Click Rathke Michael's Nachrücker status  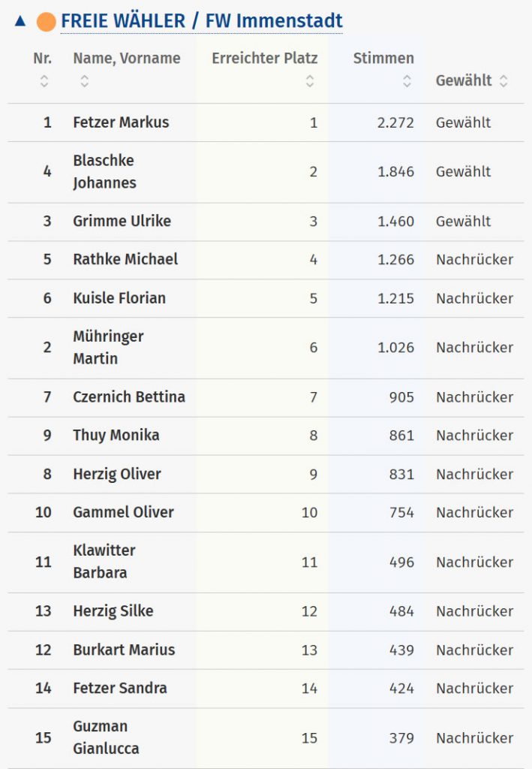[474, 260]
